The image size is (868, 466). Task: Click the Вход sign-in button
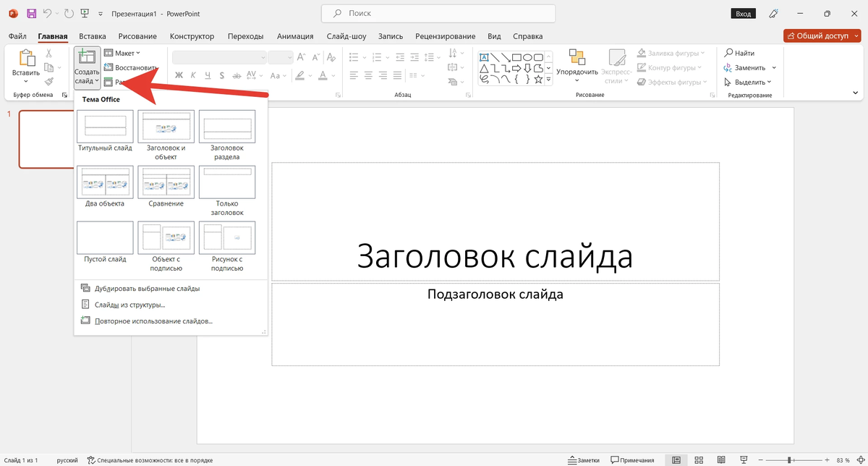(x=743, y=14)
